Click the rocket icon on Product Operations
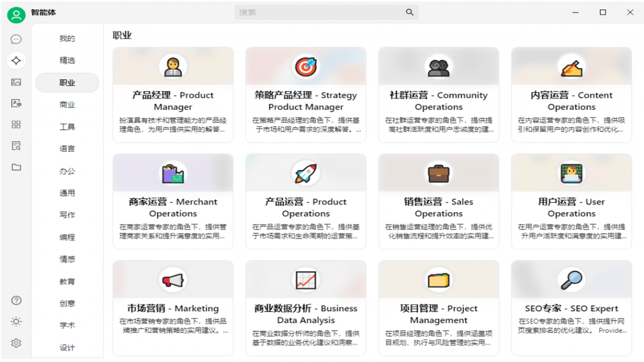 pos(306,173)
